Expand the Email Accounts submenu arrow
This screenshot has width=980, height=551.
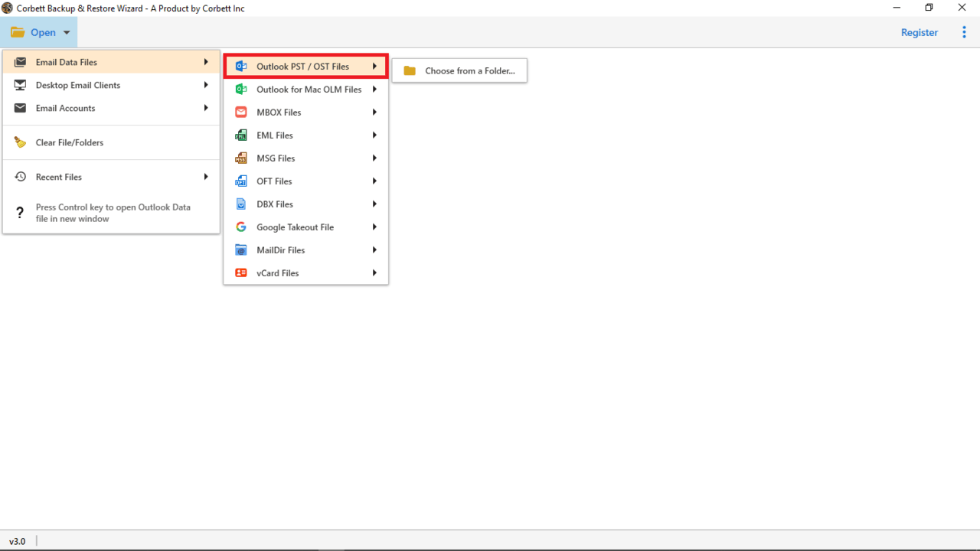[206, 108]
